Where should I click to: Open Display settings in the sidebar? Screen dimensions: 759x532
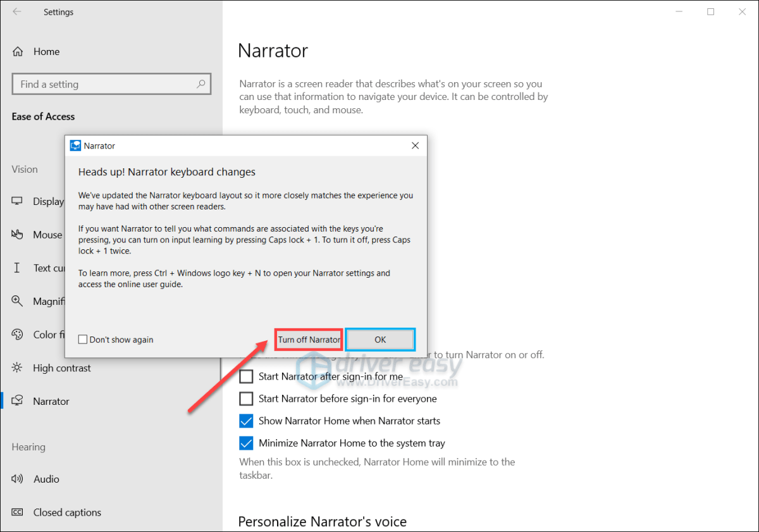point(17,201)
